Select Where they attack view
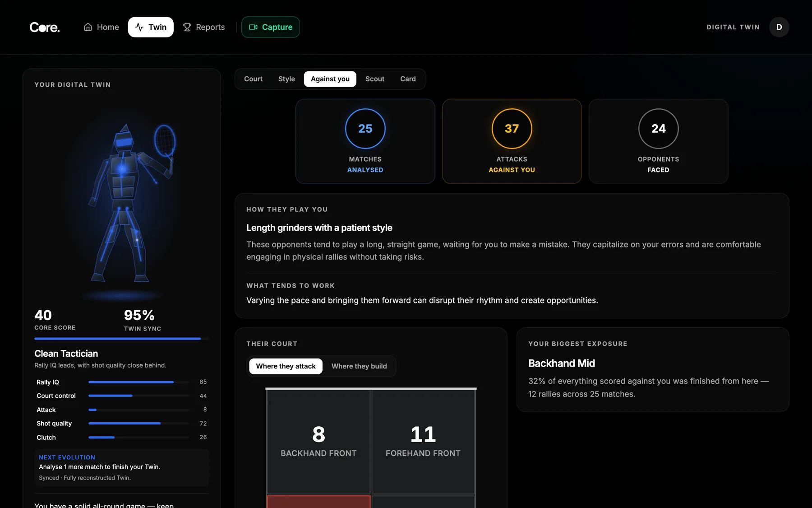 286,366
